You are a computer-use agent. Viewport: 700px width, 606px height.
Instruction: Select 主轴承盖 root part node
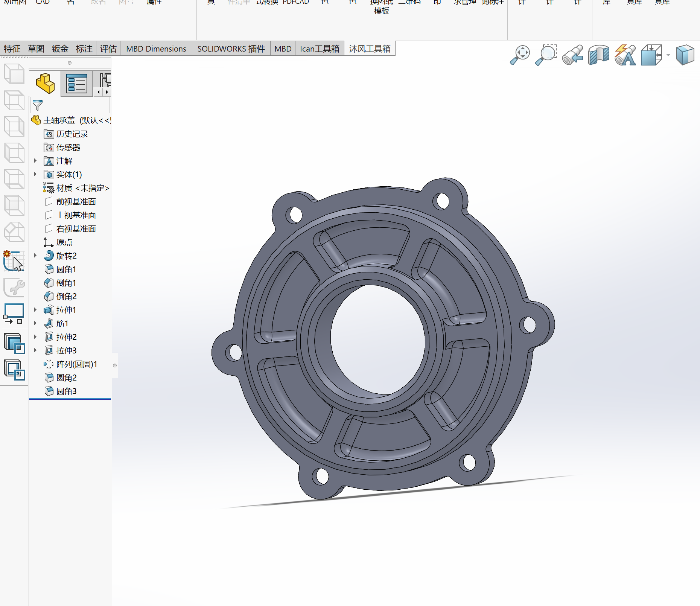[71, 120]
